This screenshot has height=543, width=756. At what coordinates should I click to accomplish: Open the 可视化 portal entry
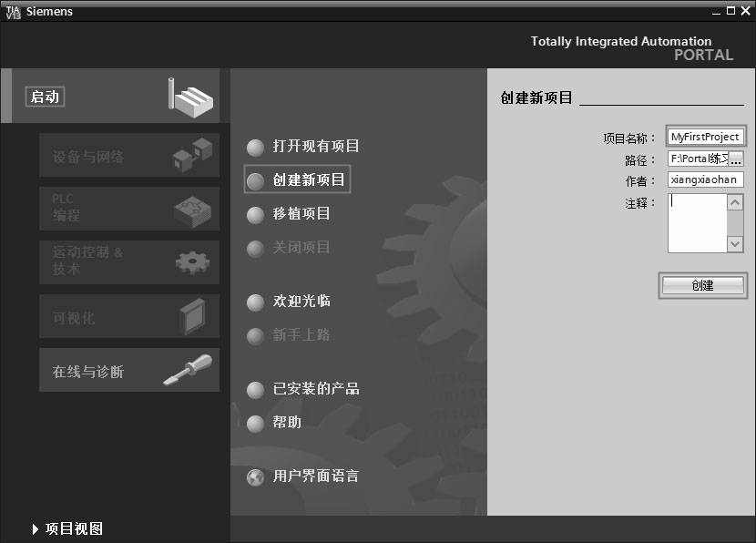[129, 316]
